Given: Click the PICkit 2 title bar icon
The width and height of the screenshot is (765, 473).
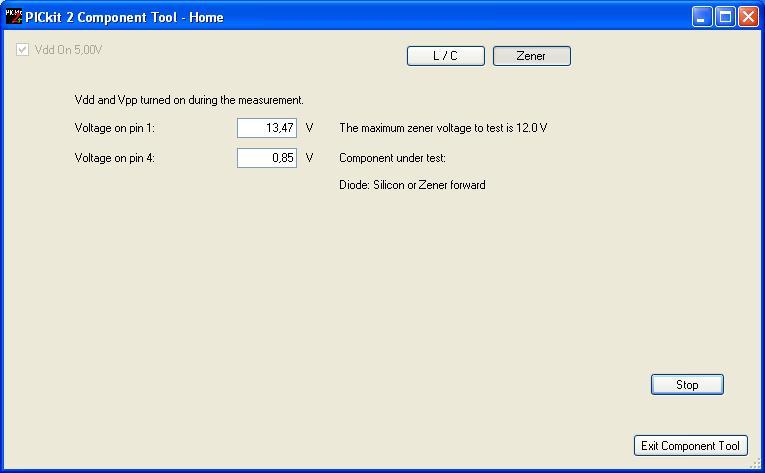Looking at the screenshot, I should pos(14,17).
